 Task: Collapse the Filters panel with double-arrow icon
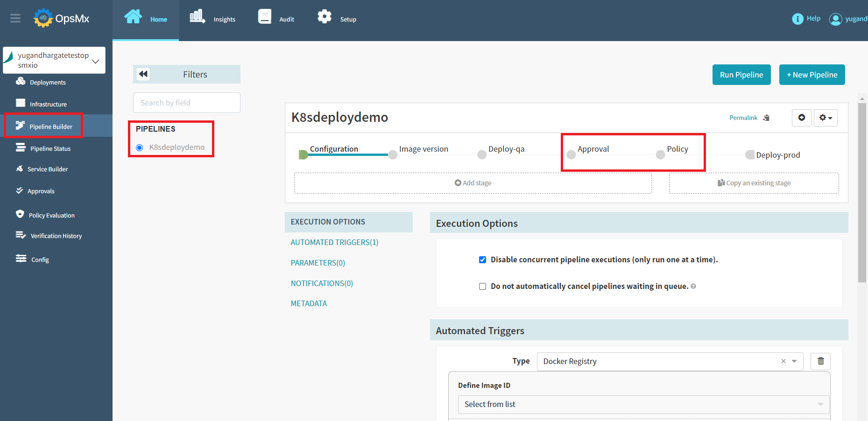[x=143, y=74]
